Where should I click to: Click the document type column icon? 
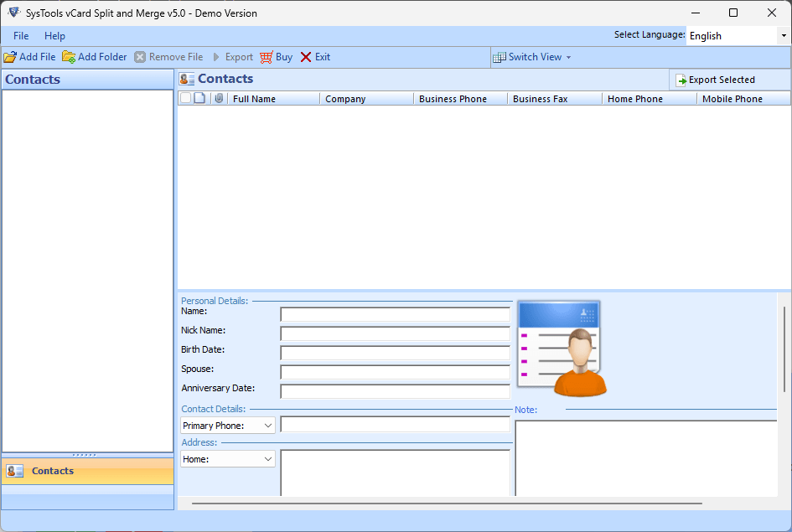(200, 98)
